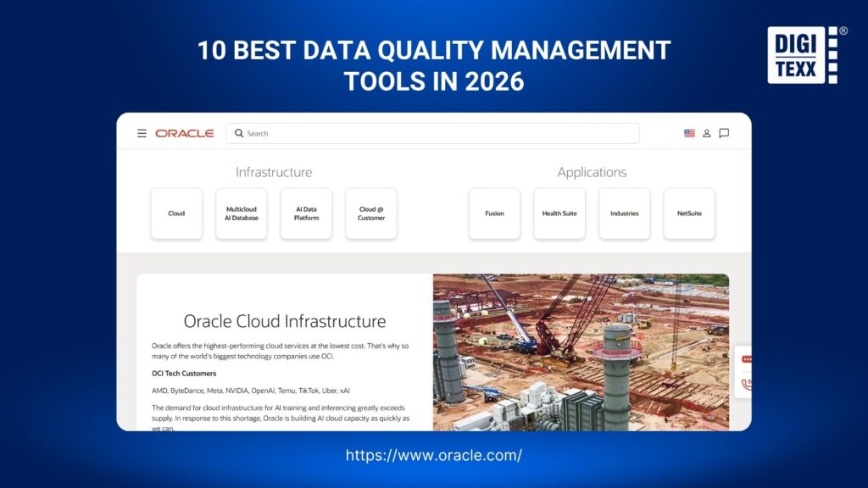
Task: Click the search magnifier icon
Action: click(x=238, y=133)
